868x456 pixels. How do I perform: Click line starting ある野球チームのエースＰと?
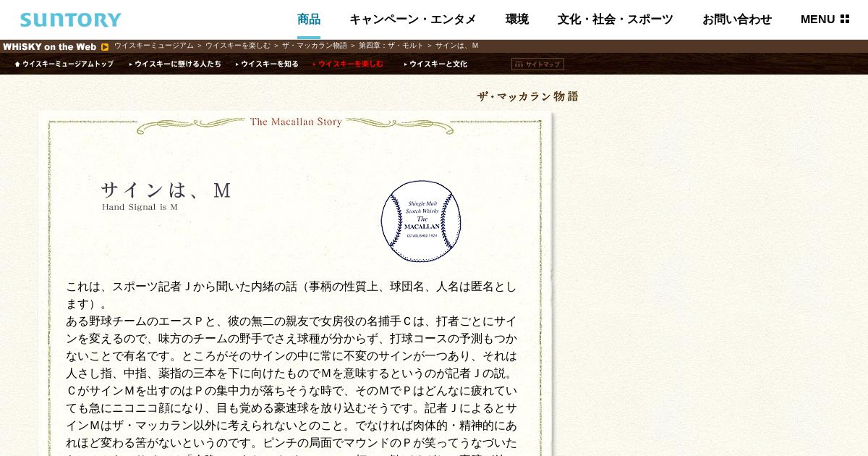click(x=292, y=321)
